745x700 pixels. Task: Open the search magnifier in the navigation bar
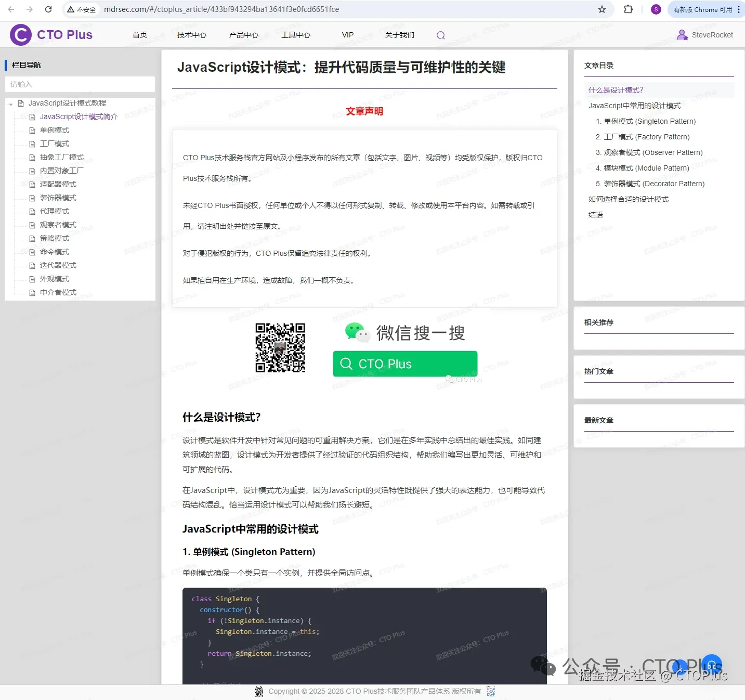click(x=440, y=35)
